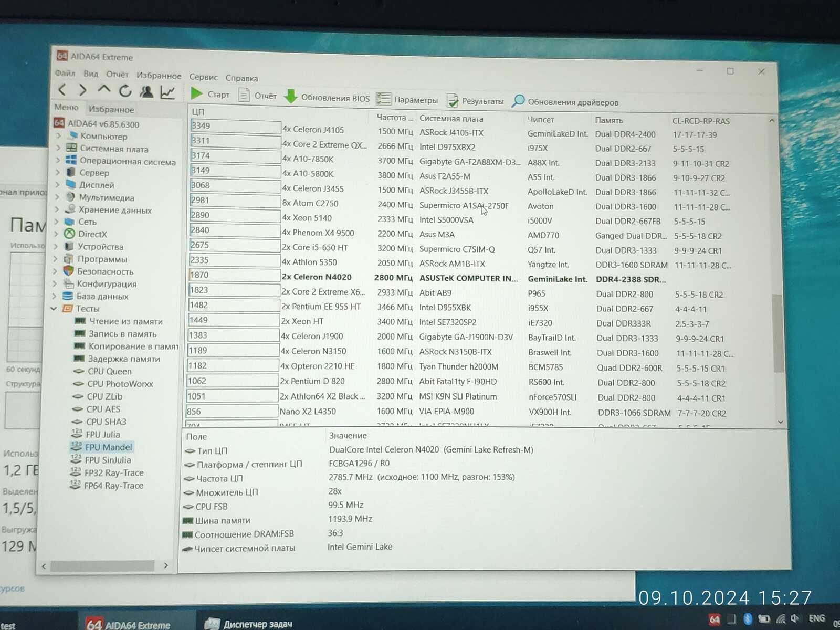Switch to the Избранное tab in the sidebar
This screenshot has height=630, width=840.
coord(111,109)
